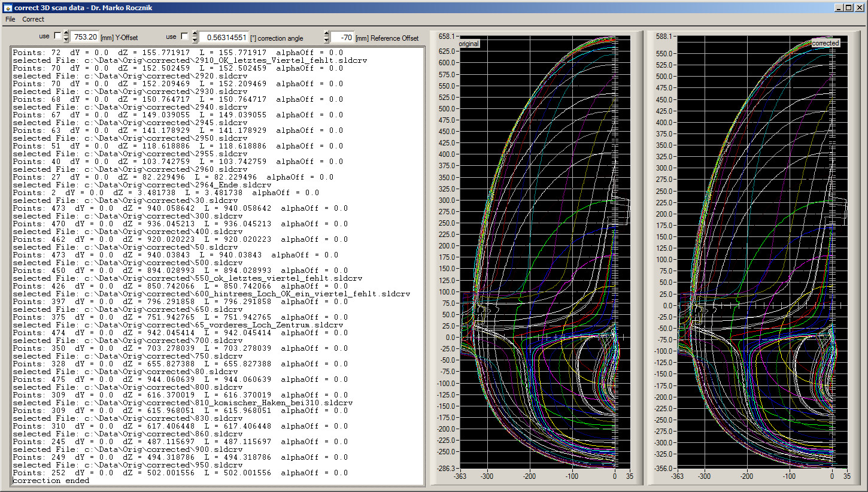Open the Correct menu
The width and height of the screenshot is (868, 492).
(x=34, y=19)
